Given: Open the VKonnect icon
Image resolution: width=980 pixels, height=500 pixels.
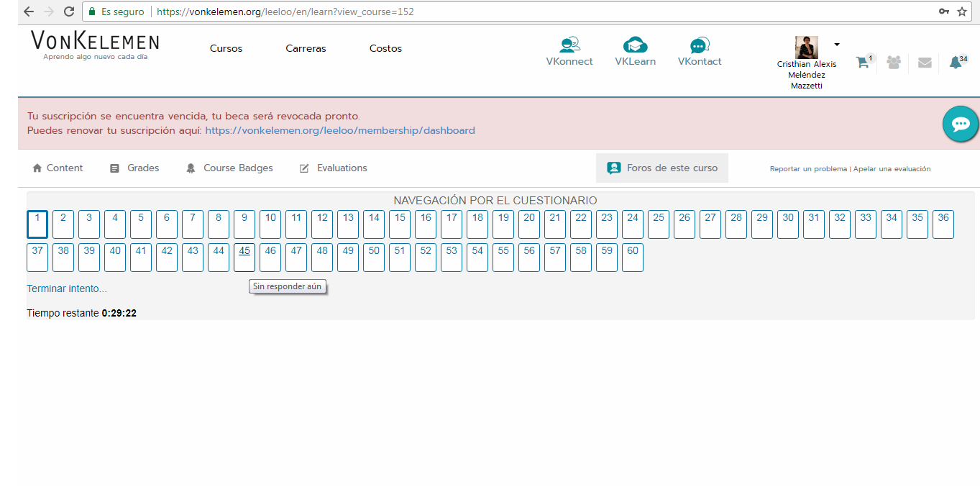Looking at the screenshot, I should (569, 45).
